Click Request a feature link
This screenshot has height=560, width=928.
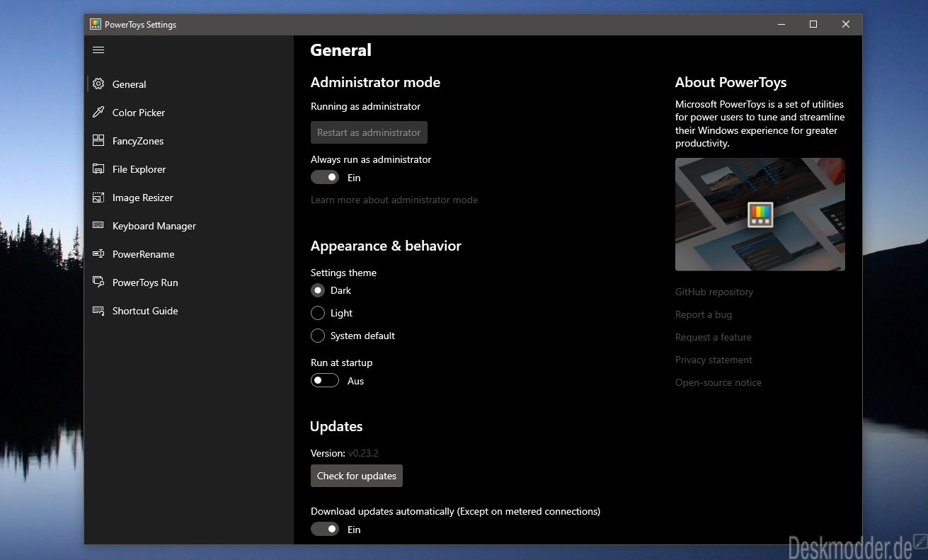tap(714, 337)
